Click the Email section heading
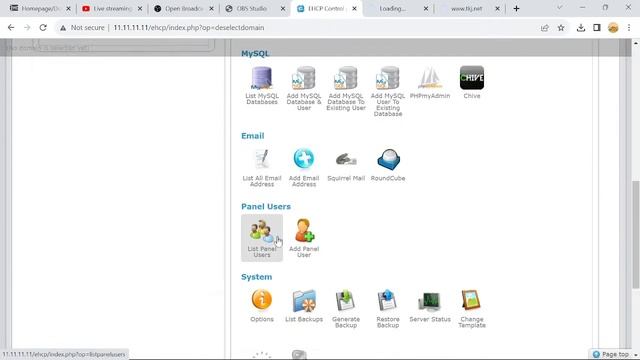 click(x=253, y=136)
